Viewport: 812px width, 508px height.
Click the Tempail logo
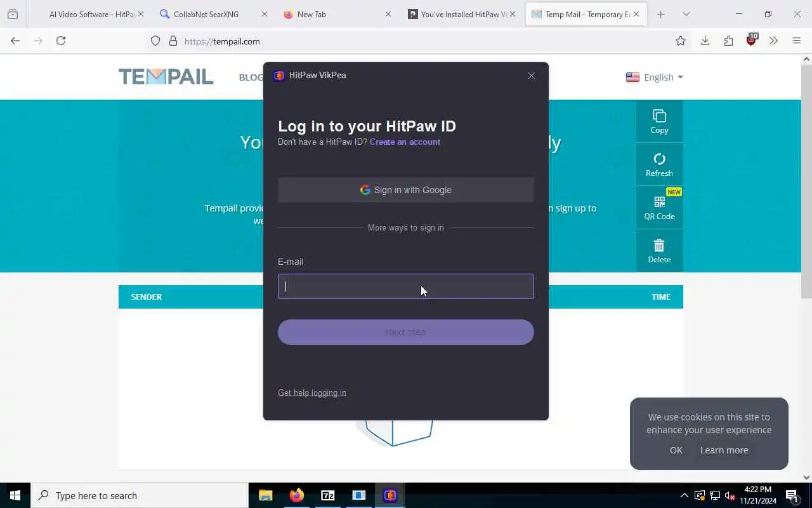click(166, 77)
